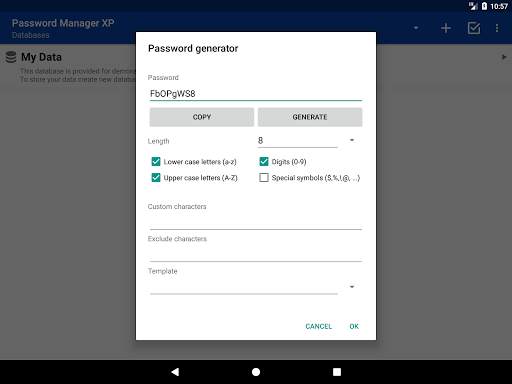The width and height of the screenshot is (512, 384).
Task: Enable Special symbols checkbox
Action: click(x=264, y=178)
